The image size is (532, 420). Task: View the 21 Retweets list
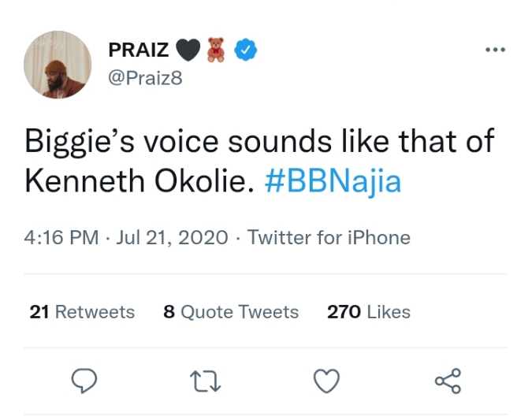[82, 312]
